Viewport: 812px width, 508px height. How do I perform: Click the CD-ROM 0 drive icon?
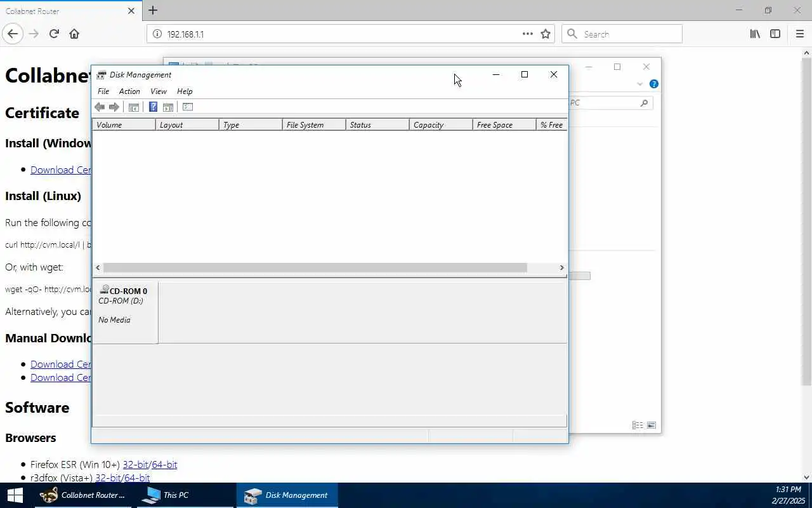pos(104,290)
